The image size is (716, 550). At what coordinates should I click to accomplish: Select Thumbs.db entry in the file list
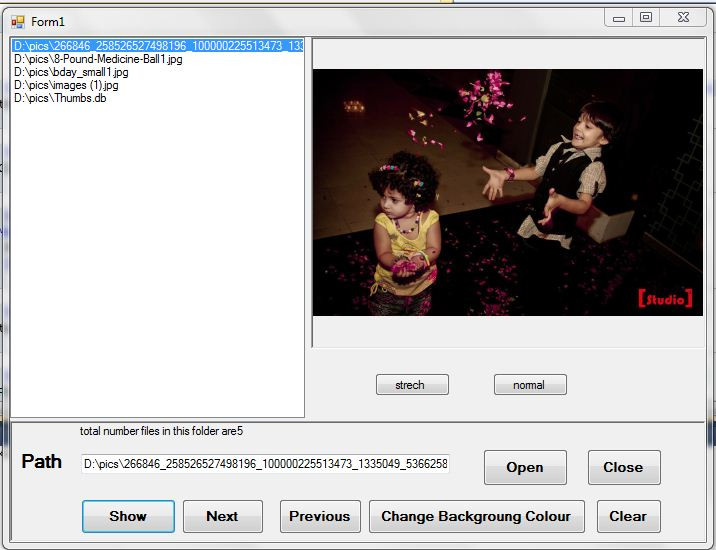pos(60,98)
